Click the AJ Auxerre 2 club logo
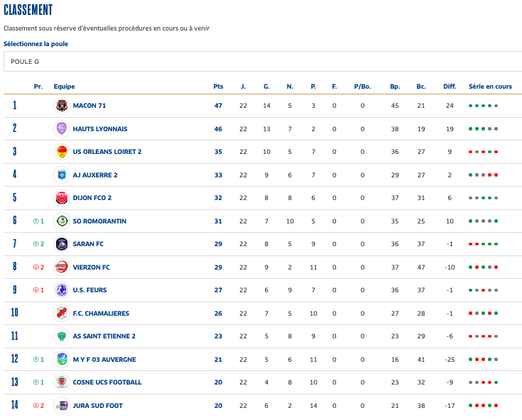522x420 pixels. click(x=62, y=175)
